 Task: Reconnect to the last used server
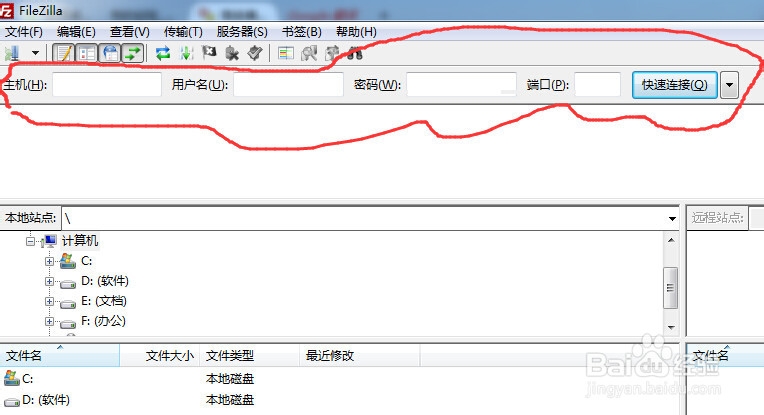coord(255,53)
